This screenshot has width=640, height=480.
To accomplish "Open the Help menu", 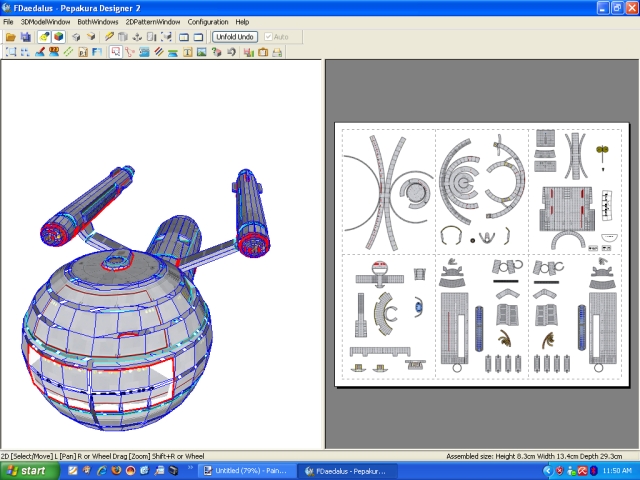I will [242, 22].
